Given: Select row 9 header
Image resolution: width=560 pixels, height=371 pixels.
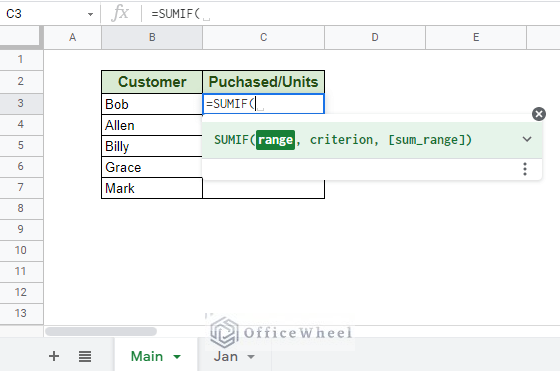Looking at the screenshot, I should pyautogui.click(x=21, y=229).
